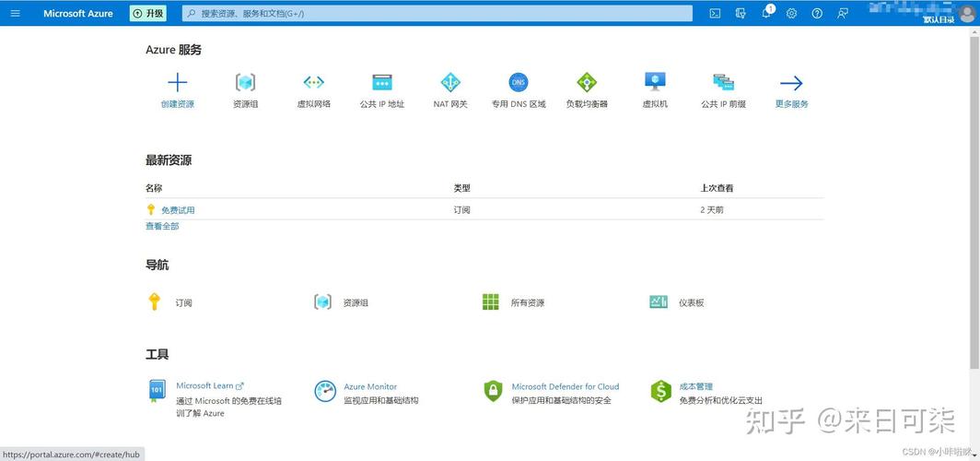Open the Cloud Shell icon
This screenshot has height=461, width=980.
(x=715, y=13)
